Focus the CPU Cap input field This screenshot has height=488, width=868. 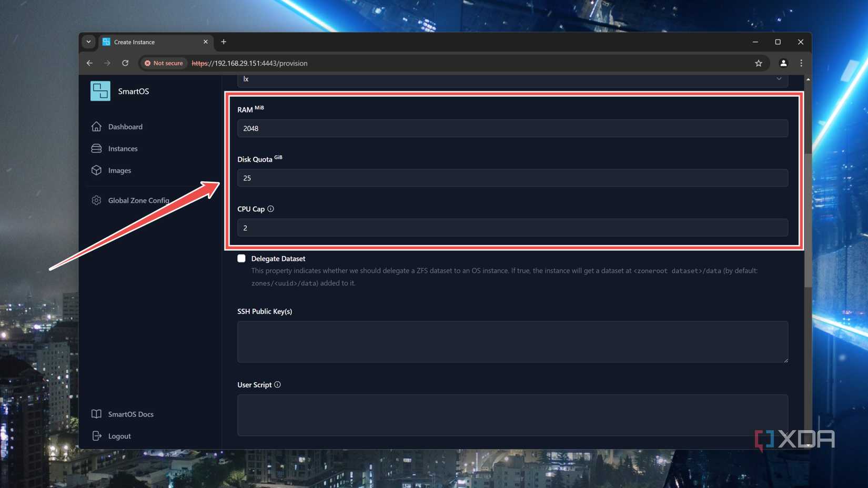coord(512,228)
